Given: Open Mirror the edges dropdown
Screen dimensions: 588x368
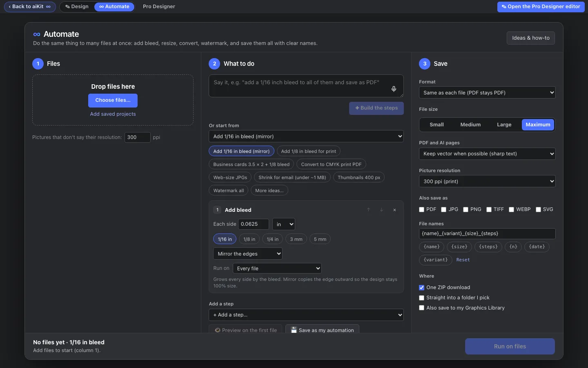Looking at the screenshot, I should pos(248,254).
